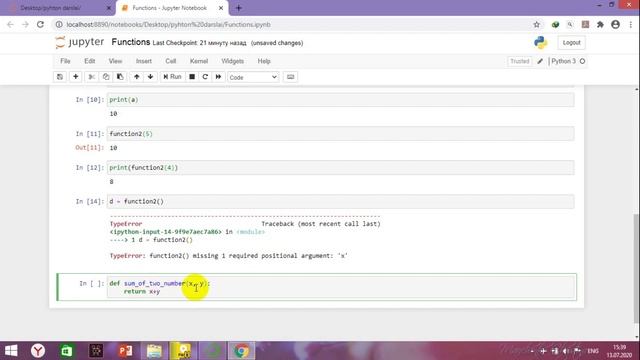Restart the kernel icon
The width and height of the screenshot is (640, 360).
[x=205, y=77]
